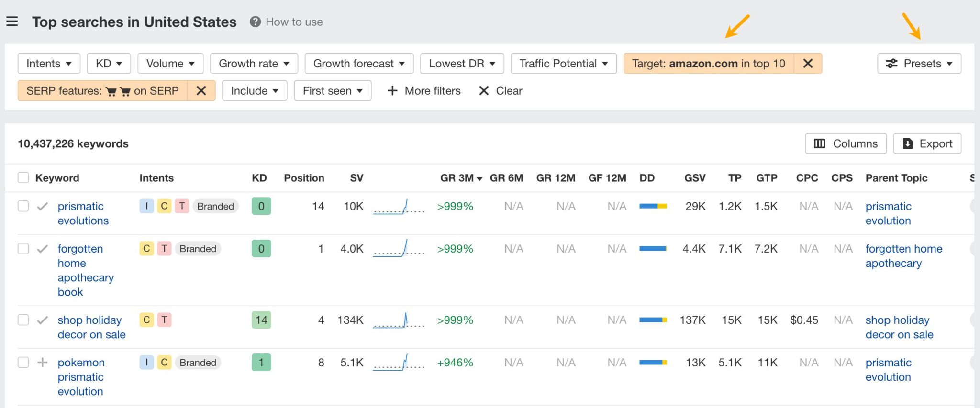Click the search volume trend sparkline for shop holiday decor

click(398, 320)
